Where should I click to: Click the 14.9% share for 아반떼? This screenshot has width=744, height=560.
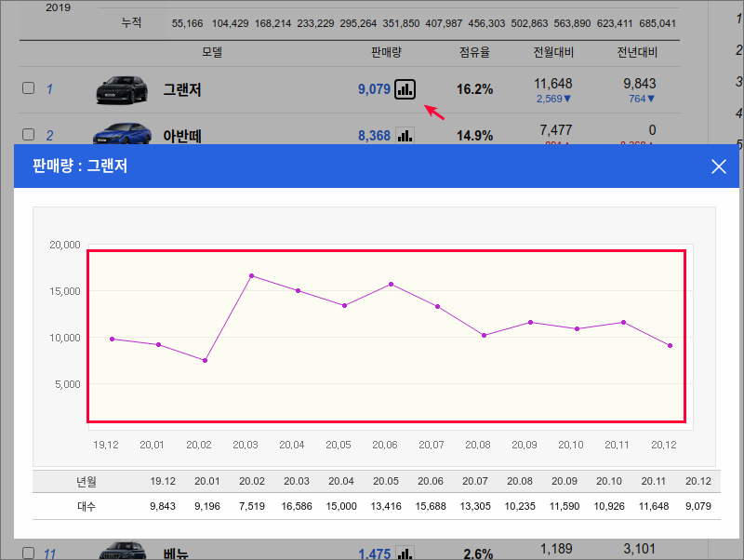tap(474, 136)
